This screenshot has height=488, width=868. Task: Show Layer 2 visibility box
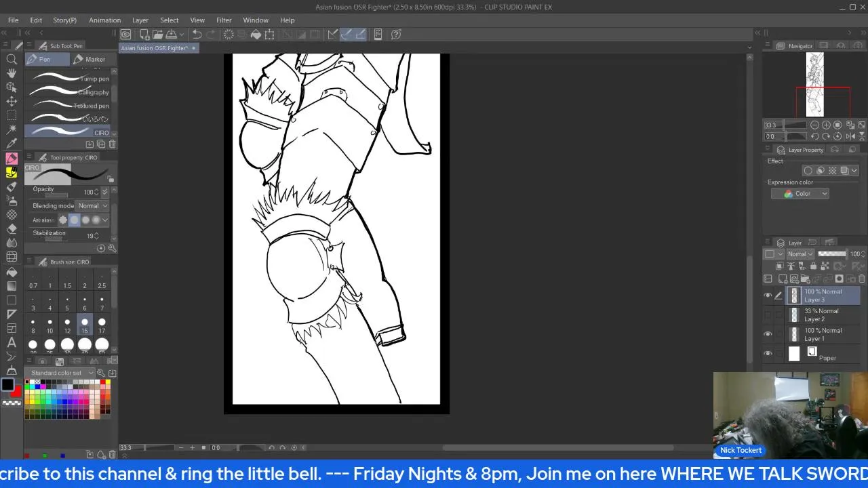pyautogui.click(x=768, y=315)
